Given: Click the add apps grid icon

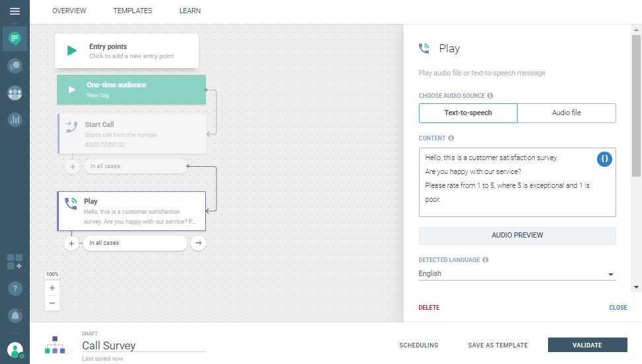Looking at the screenshot, I should 15,261.
